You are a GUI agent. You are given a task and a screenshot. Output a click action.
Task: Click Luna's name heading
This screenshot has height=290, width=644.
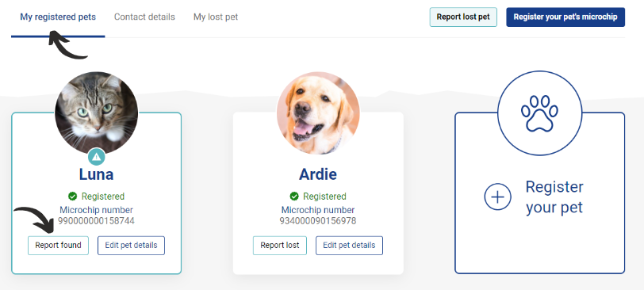pyautogui.click(x=97, y=174)
